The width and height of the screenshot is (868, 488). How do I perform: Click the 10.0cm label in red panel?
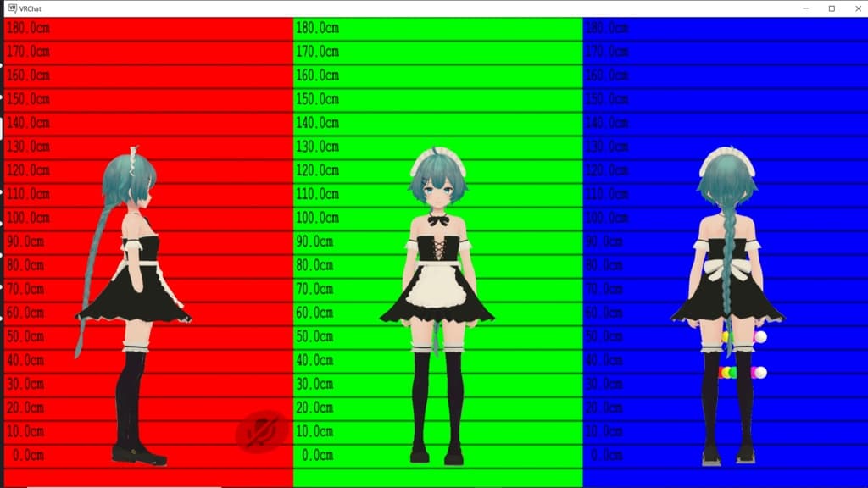click(25, 432)
